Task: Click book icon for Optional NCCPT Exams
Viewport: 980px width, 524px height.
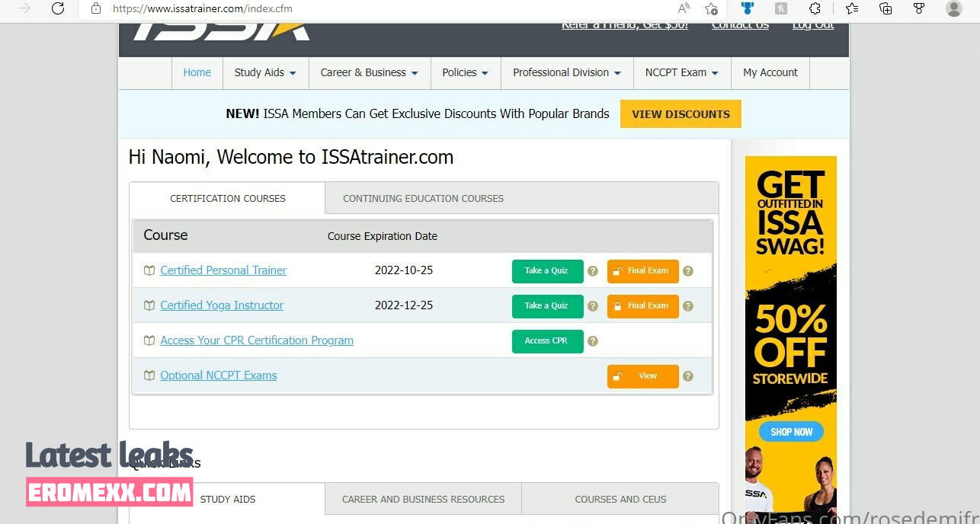Action: click(149, 375)
